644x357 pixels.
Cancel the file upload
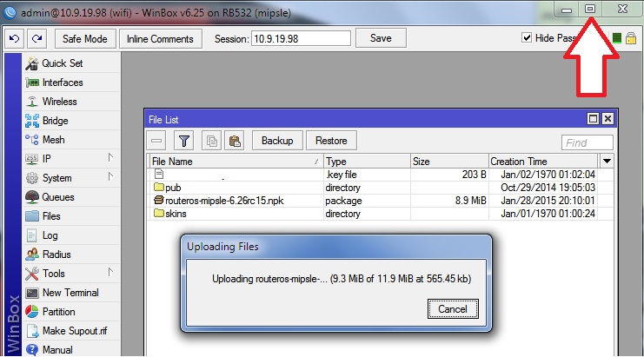tap(453, 309)
